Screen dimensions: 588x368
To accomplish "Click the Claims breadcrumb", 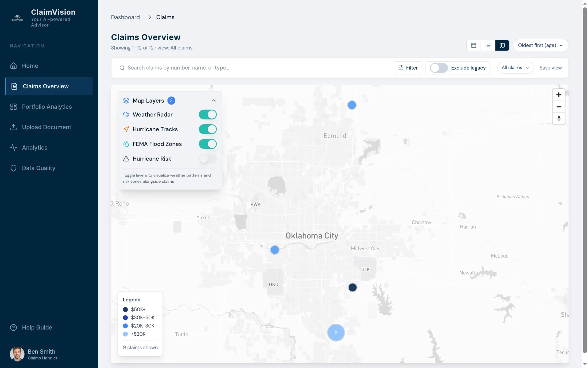I will (165, 17).
